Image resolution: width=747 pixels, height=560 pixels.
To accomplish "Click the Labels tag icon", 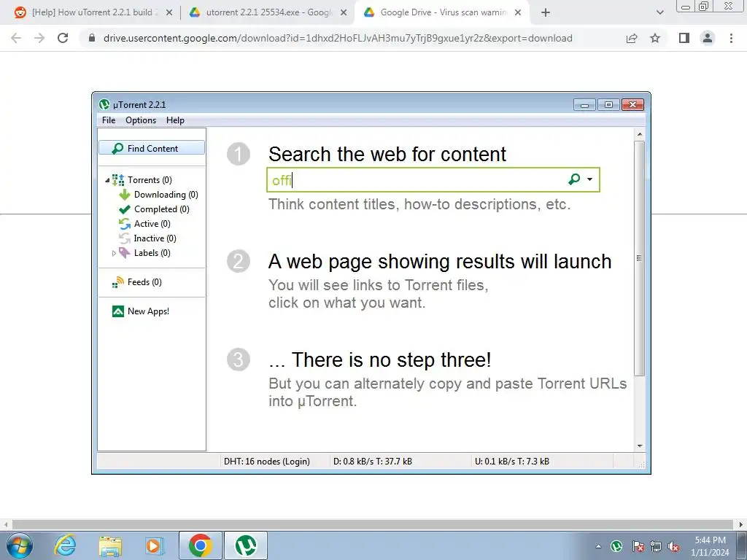I will point(124,253).
